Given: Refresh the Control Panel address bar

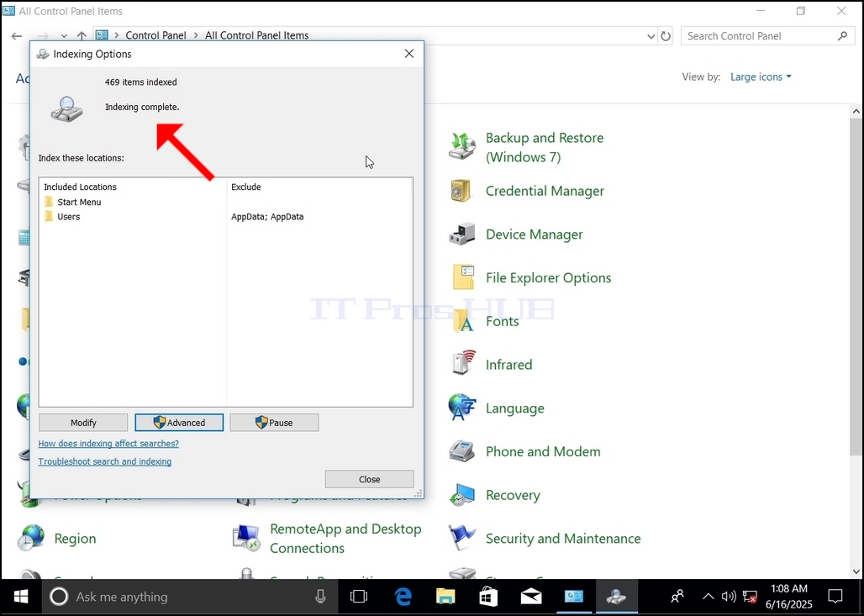Looking at the screenshot, I should point(666,36).
